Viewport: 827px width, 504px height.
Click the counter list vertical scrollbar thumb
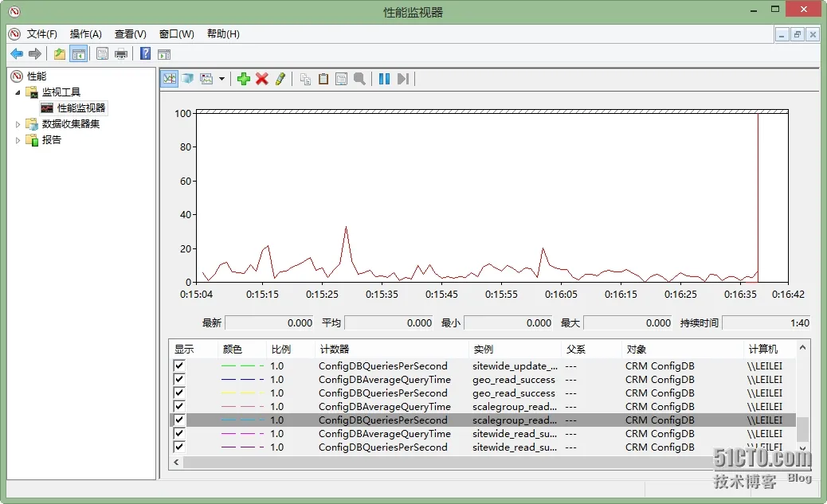802,428
